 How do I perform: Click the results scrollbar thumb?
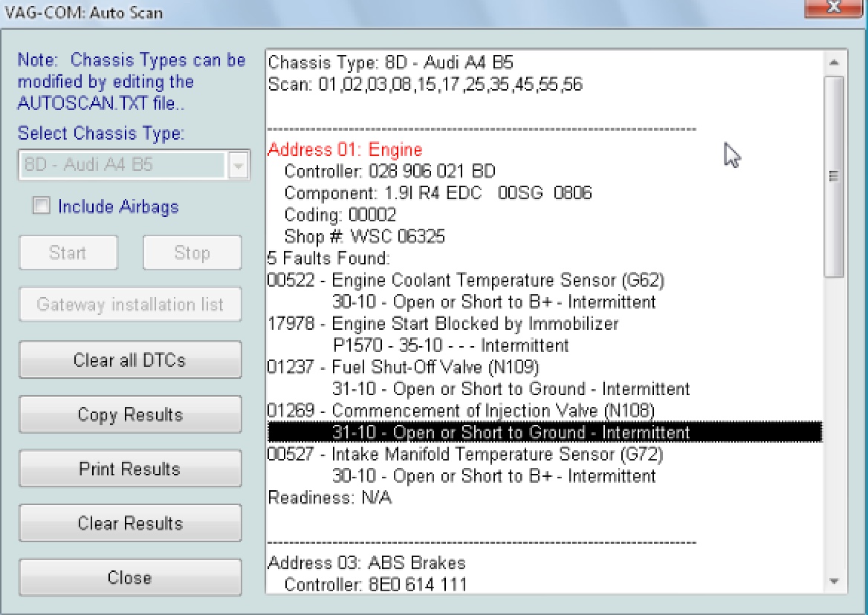tap(834, 177)
